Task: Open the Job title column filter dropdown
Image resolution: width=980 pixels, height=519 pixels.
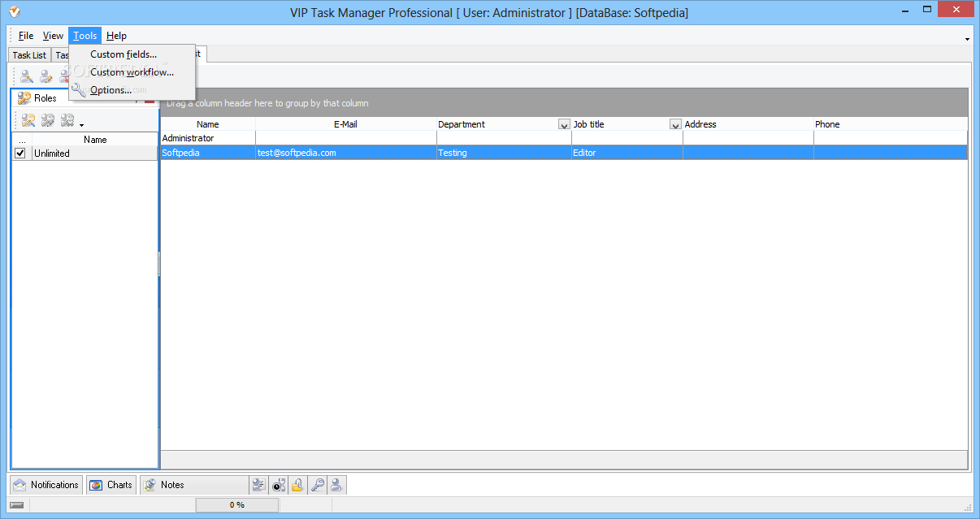Action: 675,124
